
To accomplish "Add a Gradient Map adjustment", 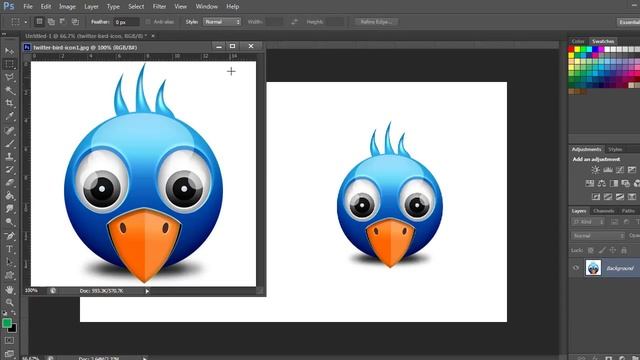I will 631,197.
